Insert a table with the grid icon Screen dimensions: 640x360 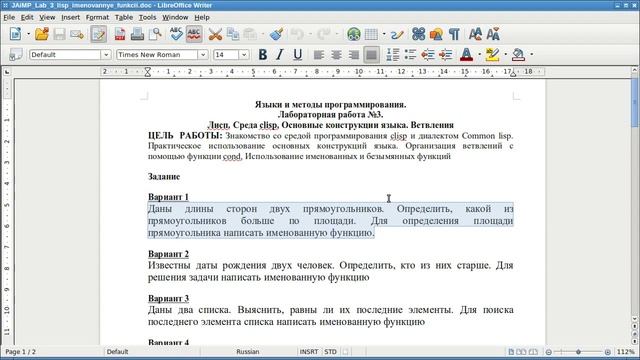(371, 34)
